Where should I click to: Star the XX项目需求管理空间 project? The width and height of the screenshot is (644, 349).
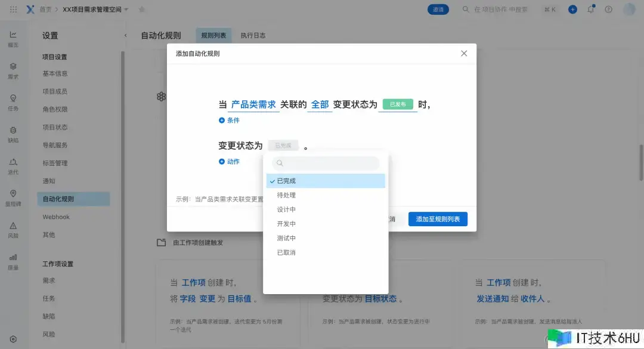coord(142,10)
